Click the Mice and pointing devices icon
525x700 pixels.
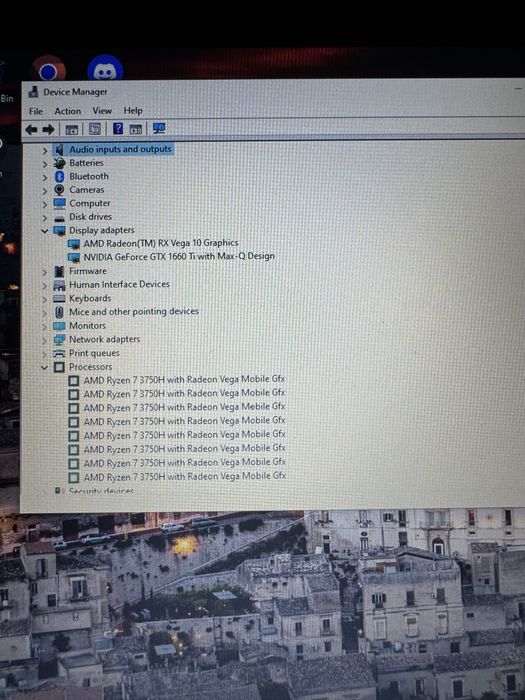point(59,312)
